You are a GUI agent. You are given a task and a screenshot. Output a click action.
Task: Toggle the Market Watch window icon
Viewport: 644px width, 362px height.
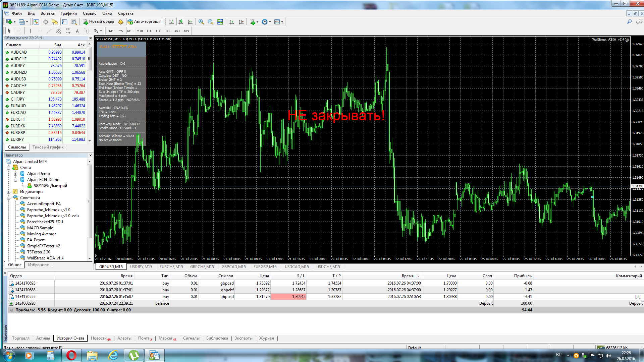click(x=36, y=22)
